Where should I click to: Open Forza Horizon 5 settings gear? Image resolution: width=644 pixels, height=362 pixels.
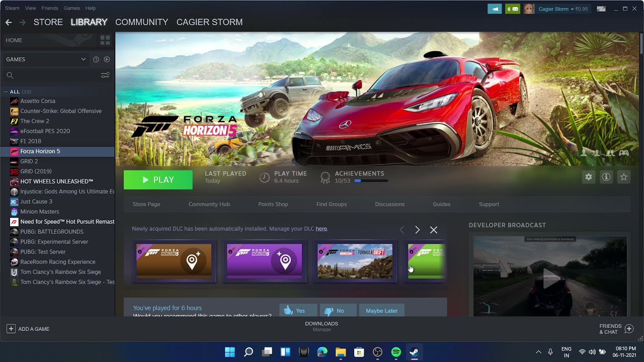point(588,177)
